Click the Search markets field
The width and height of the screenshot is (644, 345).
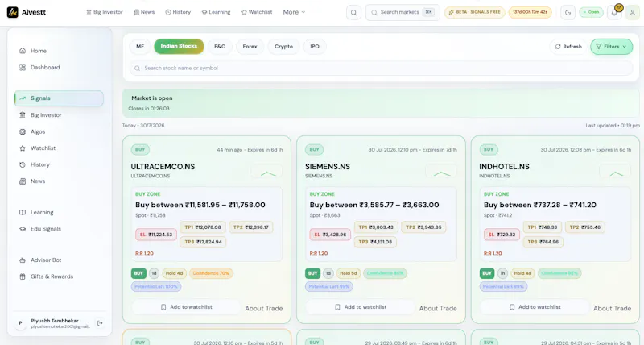402,12
